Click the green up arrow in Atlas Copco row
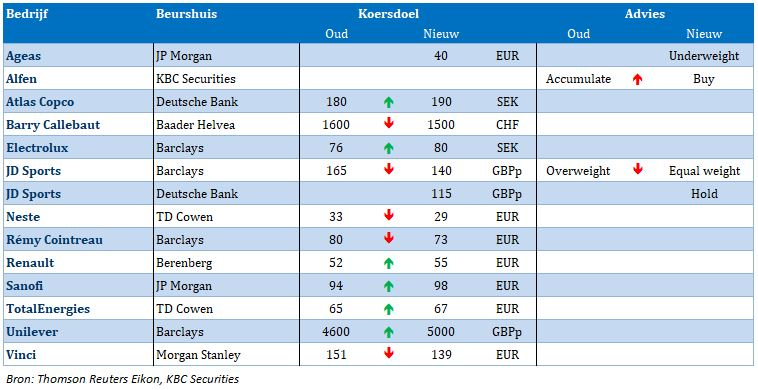758x390 pixels. (389, 102)
